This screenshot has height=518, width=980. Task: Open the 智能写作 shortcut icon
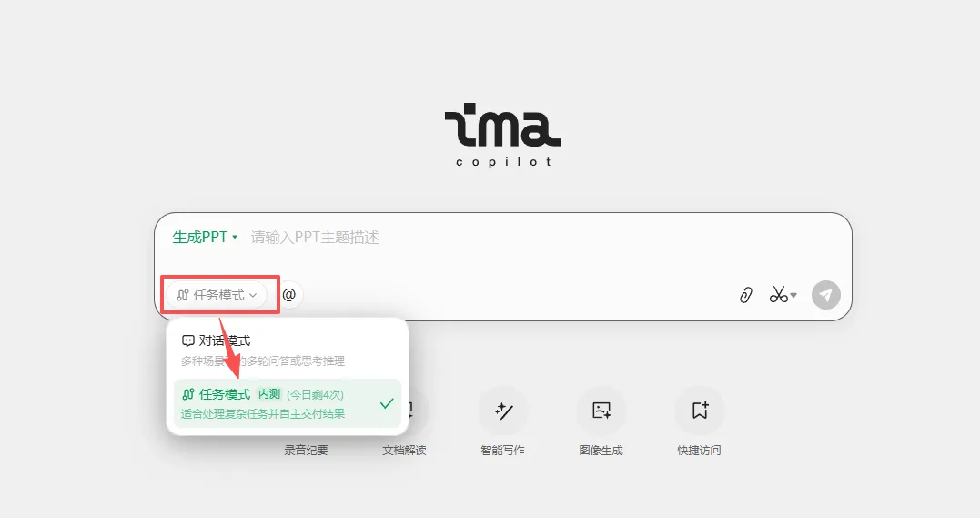(503, 411)
